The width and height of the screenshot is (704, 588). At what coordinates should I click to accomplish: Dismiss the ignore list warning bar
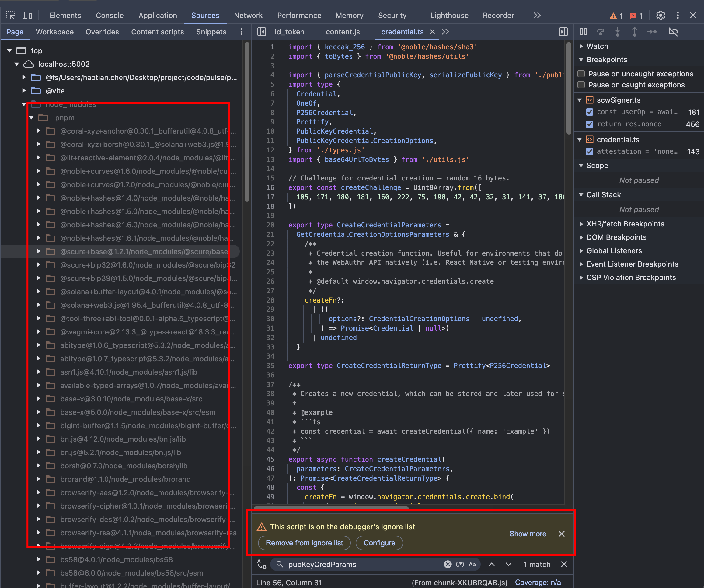(562, 534)
